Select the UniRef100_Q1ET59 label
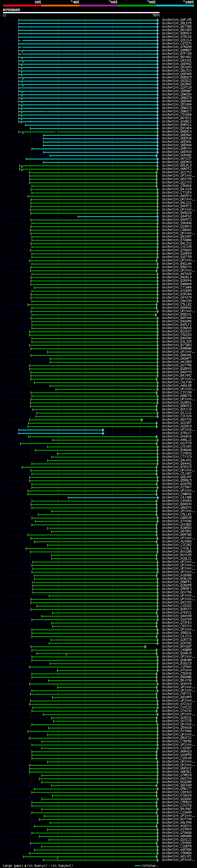The height and width of the screenshot is (868, 197). [177, 257]
